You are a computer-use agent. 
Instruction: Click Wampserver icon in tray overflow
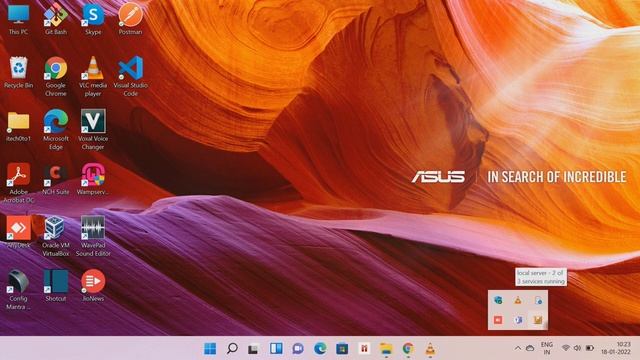[x=538, y=320]
